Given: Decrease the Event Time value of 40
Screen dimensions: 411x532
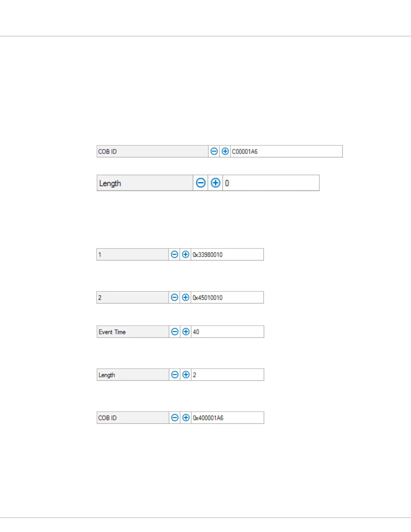Looking at the screenshot, I should (175, 332).
